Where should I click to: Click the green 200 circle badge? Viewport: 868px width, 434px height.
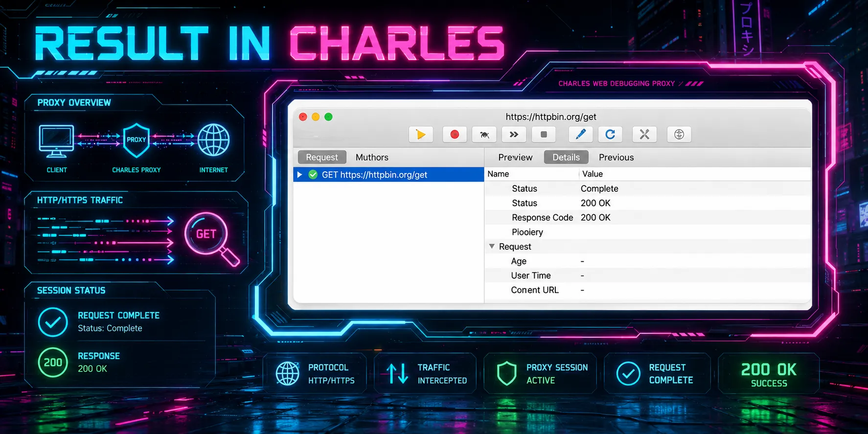[53, 363]
